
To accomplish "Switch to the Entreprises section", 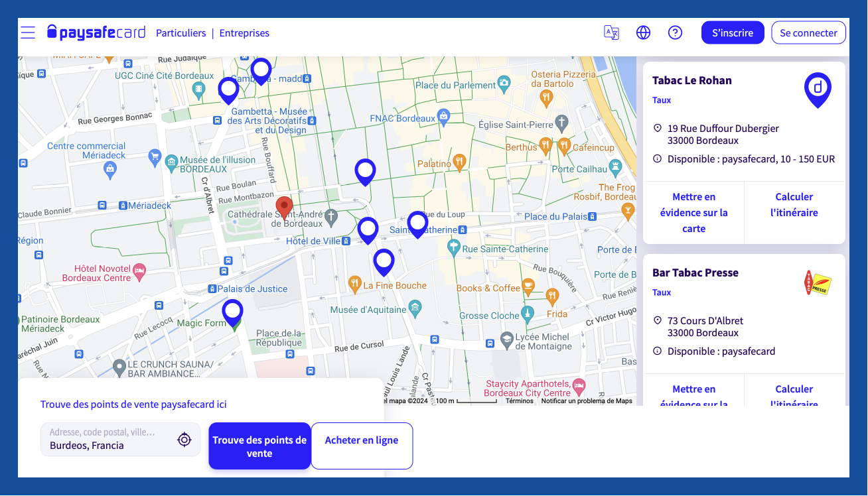I will tap(244, 33).
